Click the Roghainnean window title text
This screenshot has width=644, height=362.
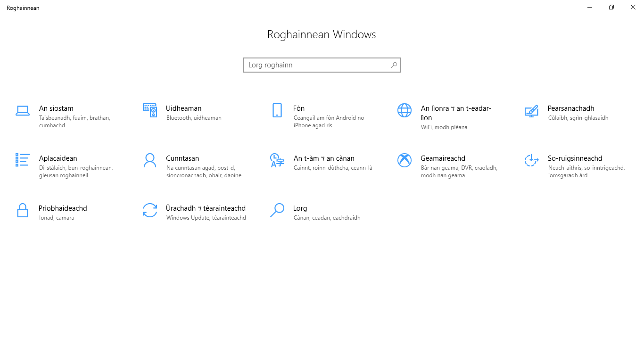click(x=23, y=8)
